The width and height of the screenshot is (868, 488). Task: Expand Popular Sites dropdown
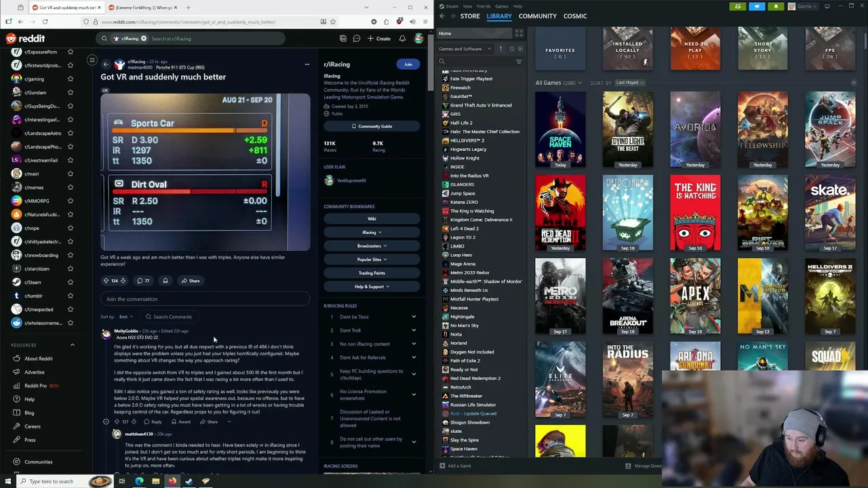coord(372,260)
